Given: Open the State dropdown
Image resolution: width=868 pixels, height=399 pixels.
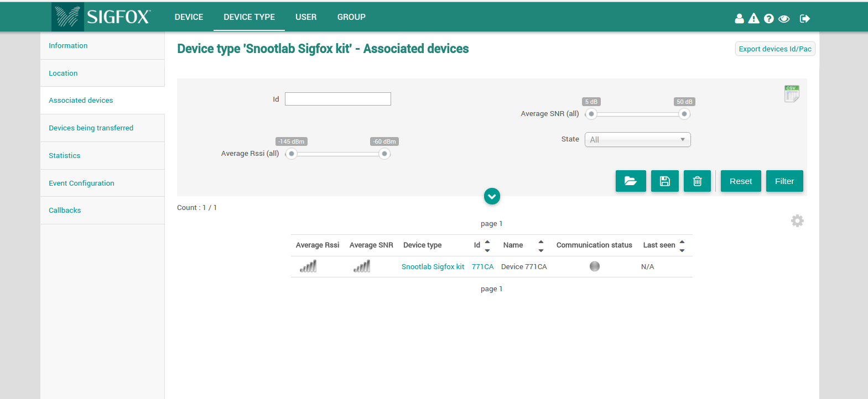Looking at the screenshot, I should click(x=638, y=140).
